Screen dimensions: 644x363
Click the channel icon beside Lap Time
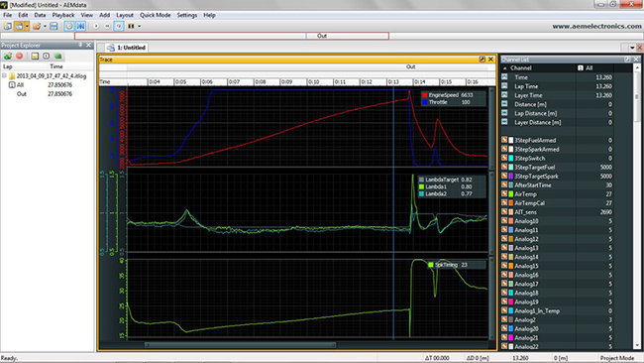[x=504, y=86]
